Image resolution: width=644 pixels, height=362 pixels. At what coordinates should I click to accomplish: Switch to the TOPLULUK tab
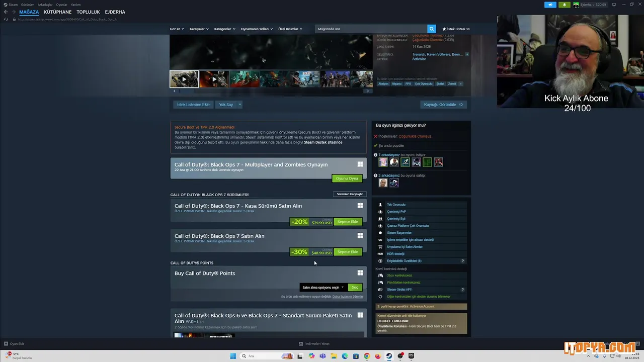click(x=88, y=12)
